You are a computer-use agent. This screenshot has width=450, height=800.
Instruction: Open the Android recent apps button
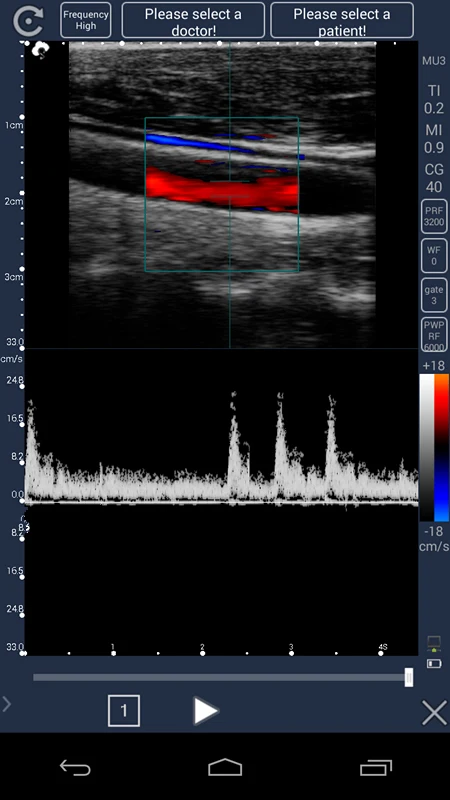[x=376, y=767]
